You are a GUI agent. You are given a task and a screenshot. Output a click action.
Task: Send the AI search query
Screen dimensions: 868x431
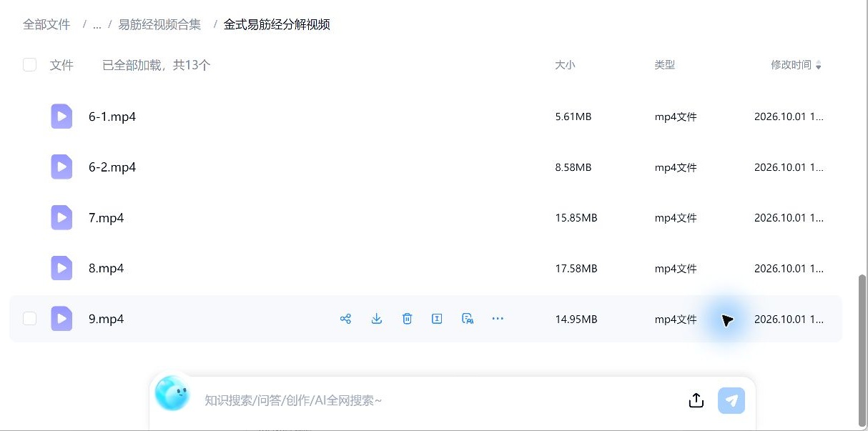click(731, 400)
